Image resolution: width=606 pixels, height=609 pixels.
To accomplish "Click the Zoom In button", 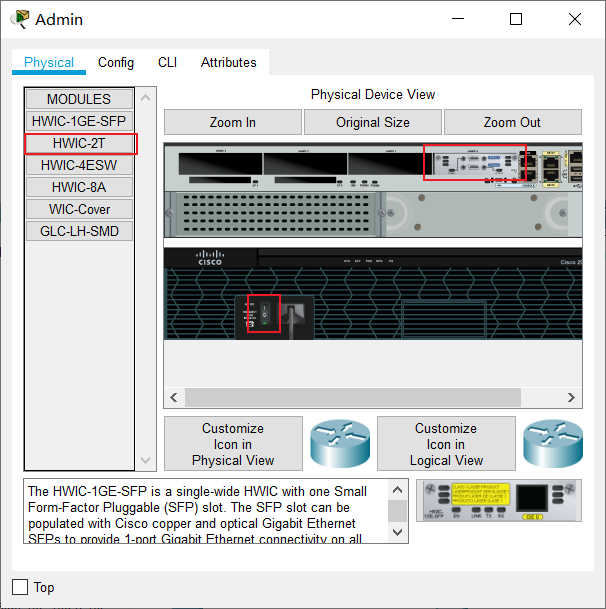I will point(233,122).
